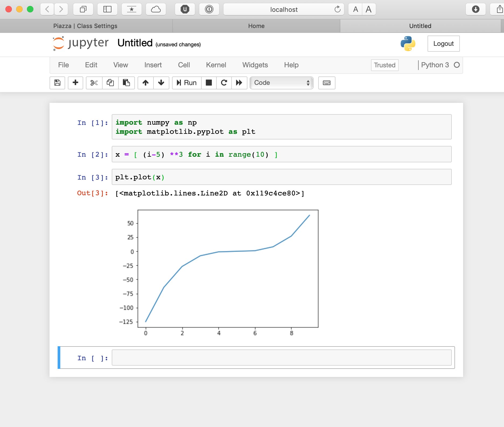Copy selected cells icon
Image resolution: width=504 pixels, height=427 pixels.
110,83
